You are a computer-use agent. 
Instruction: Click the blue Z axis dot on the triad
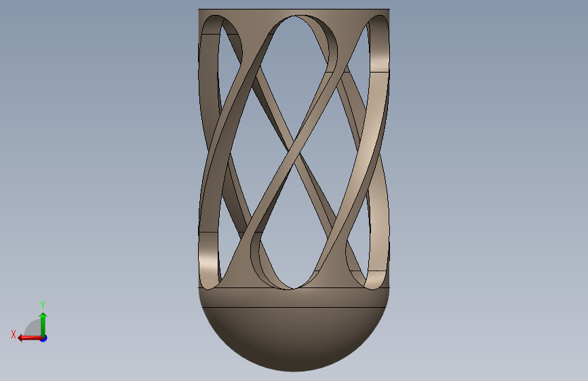tap(44, 338)
